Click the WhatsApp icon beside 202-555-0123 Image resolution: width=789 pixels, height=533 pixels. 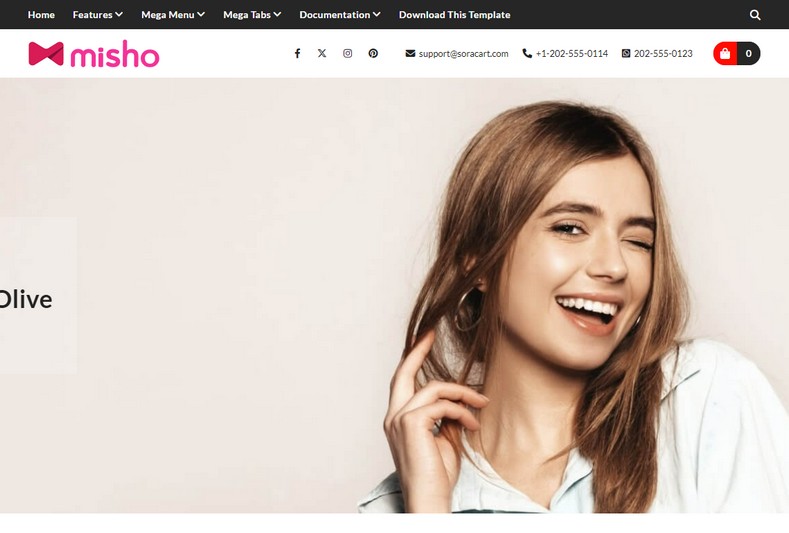pyautogui.click(x=625, y=53)
